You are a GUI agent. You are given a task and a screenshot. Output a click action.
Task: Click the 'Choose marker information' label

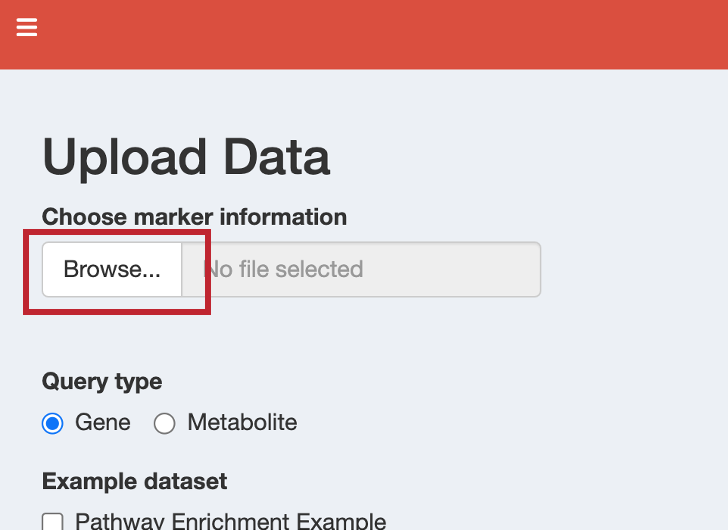click(x=195, y=217)
